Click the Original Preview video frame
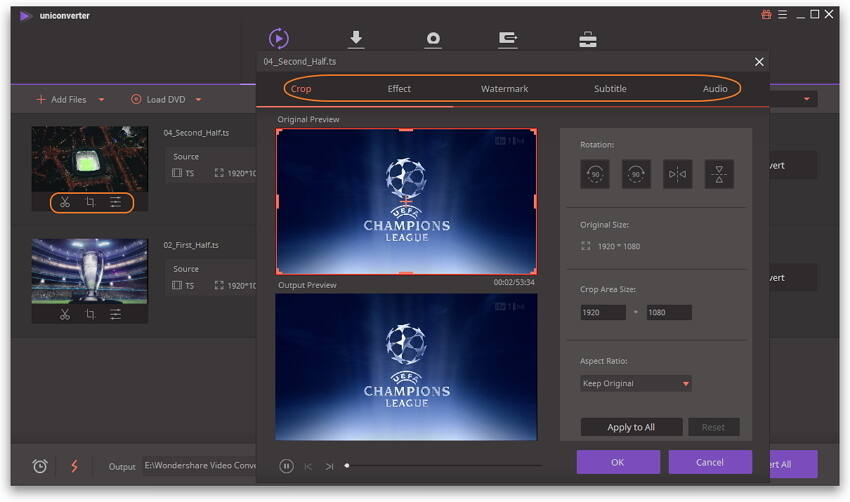850x502 pixels. click(x=406, y=202)
